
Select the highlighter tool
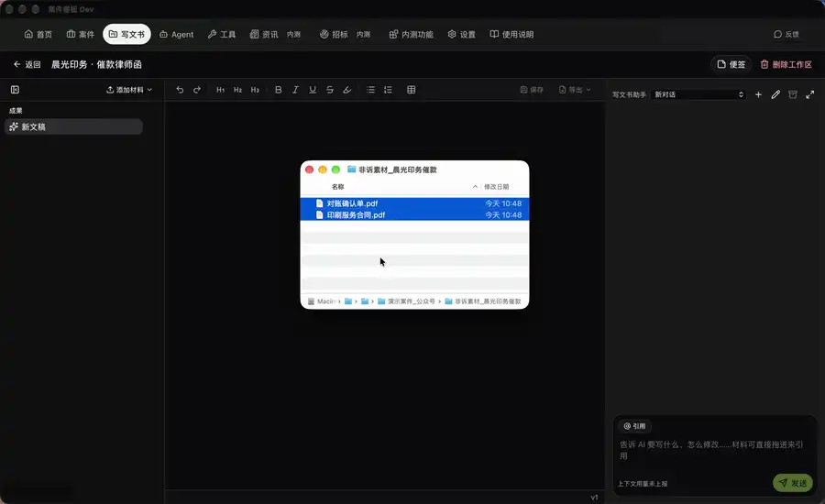(347, 90)
